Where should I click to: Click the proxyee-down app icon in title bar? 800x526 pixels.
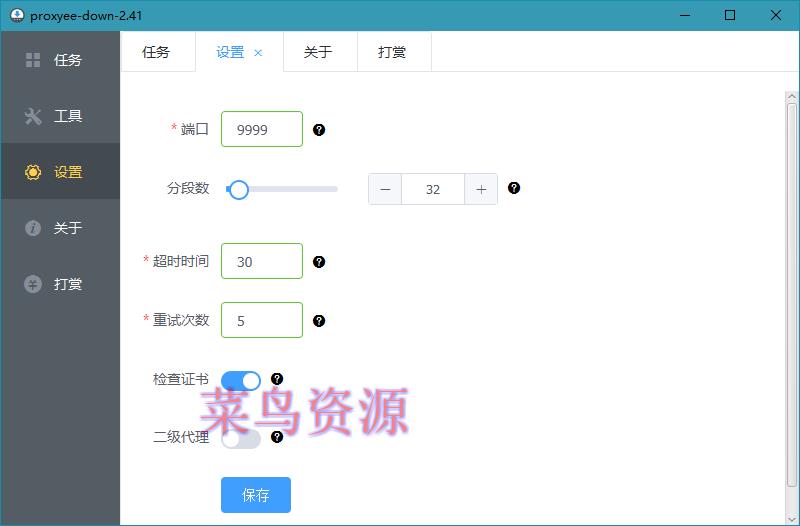pyautogui.click(x=17, y=15)
